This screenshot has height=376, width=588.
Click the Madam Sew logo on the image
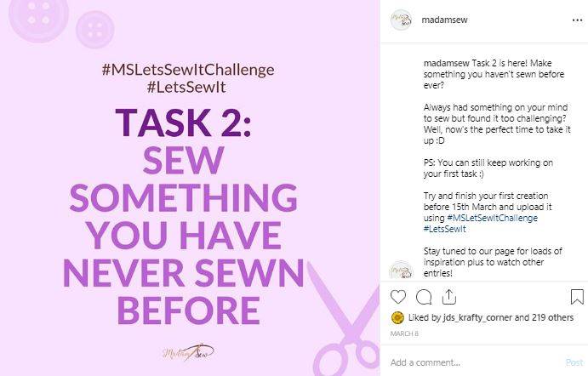(x=188, y=352)
